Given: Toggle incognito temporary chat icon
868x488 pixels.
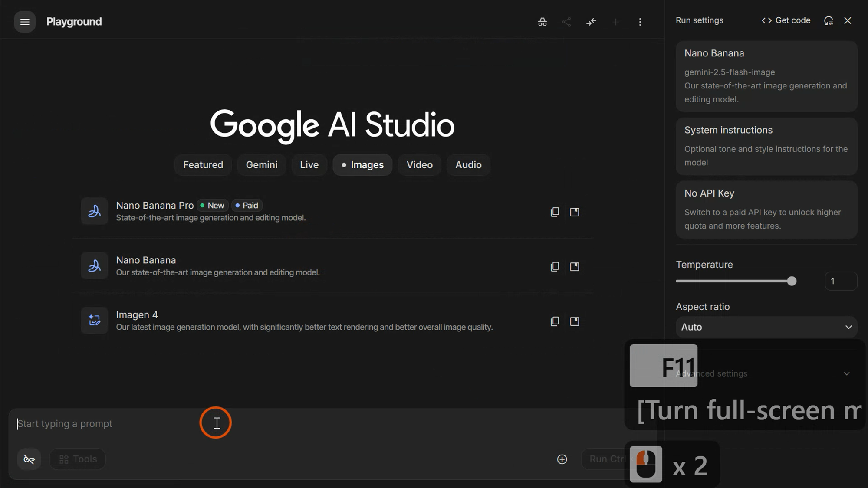Looking at the screenshot, I should point(542,22).
